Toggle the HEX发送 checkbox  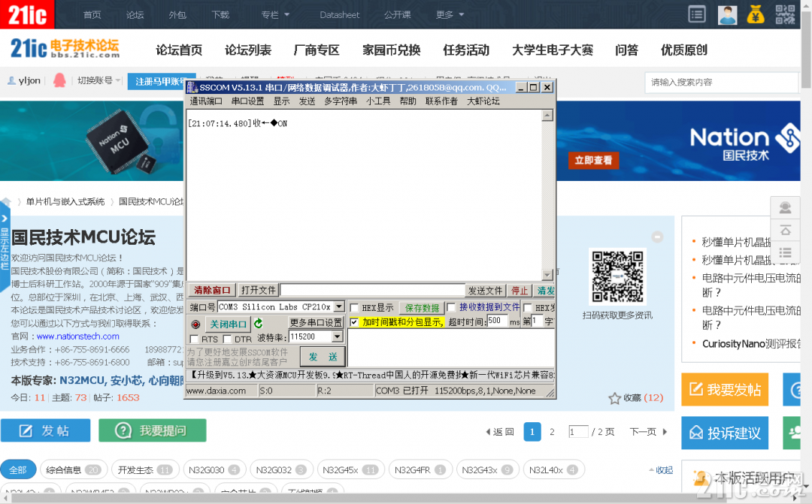point(528,309)
